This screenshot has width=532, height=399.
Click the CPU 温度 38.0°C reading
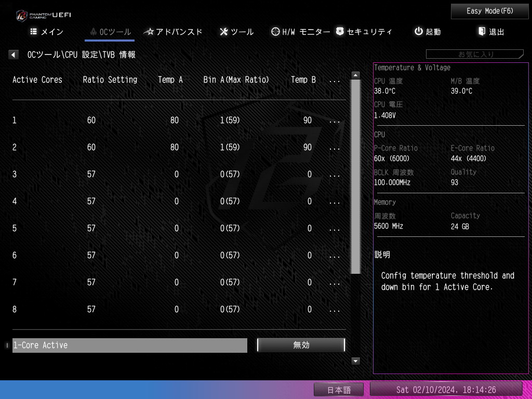pyautogui.click(x=384, y=91)
